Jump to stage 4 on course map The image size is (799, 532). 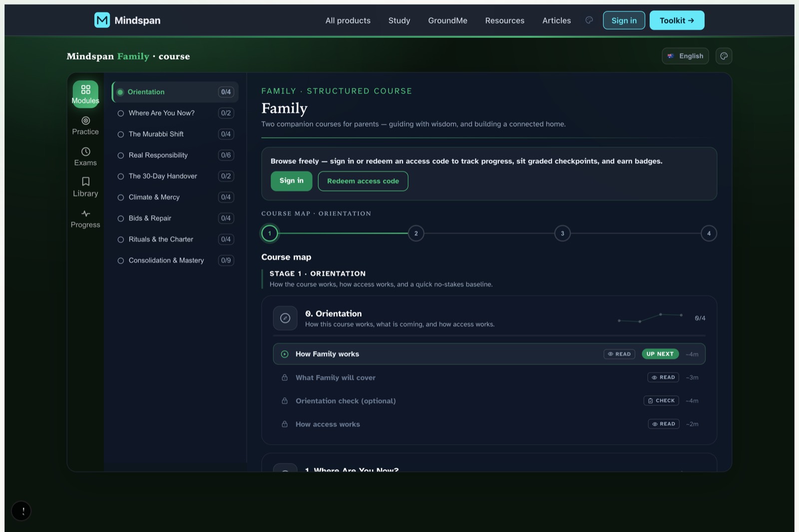pyautogui.click(x=709, y=233)
